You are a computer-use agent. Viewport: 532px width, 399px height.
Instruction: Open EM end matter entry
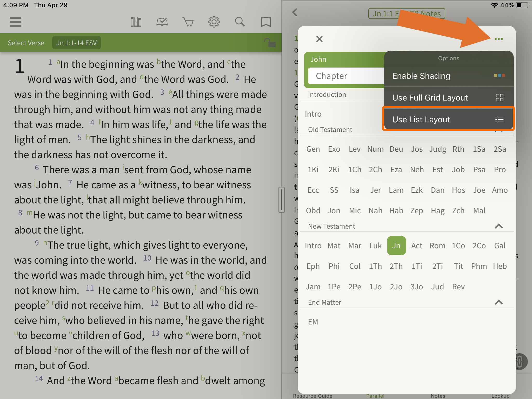tap(313, 322)
